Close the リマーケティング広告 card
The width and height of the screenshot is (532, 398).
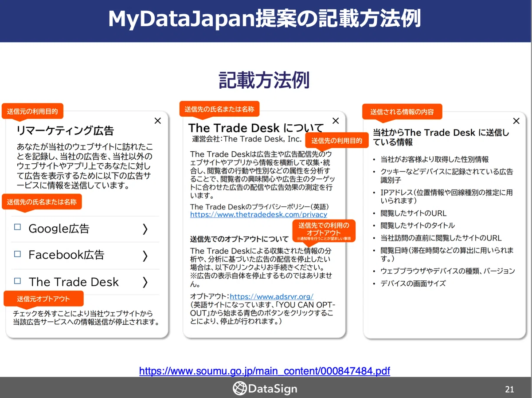(x=157, y=121)
